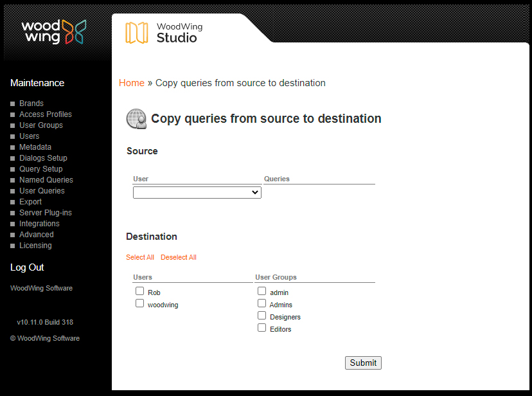The height and width of the screenshot is (396, 532).
Task: Expand the source User dropdown
Action: (197, 192)
